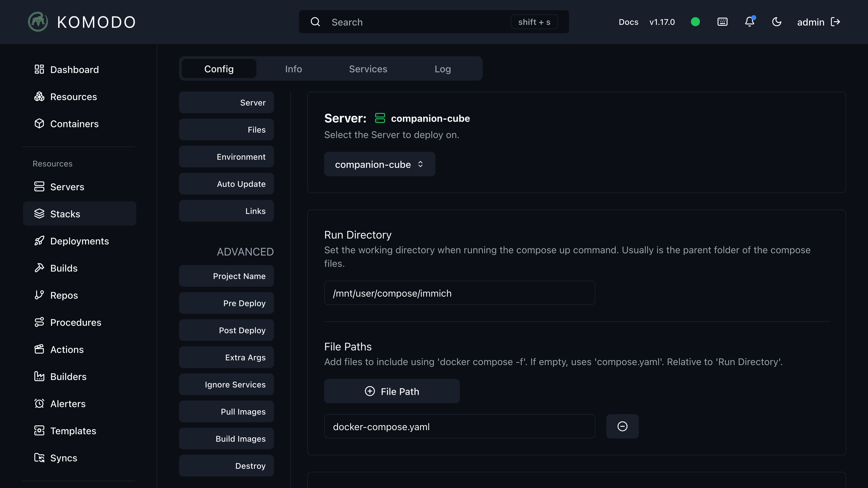
Task: Expand the companion-cube server selector
Action: point(380,164)
